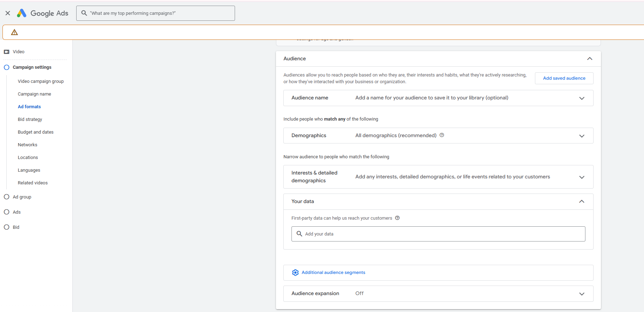Click the Google Ads logo
644x312 pixels.
[x=42, y=13]
